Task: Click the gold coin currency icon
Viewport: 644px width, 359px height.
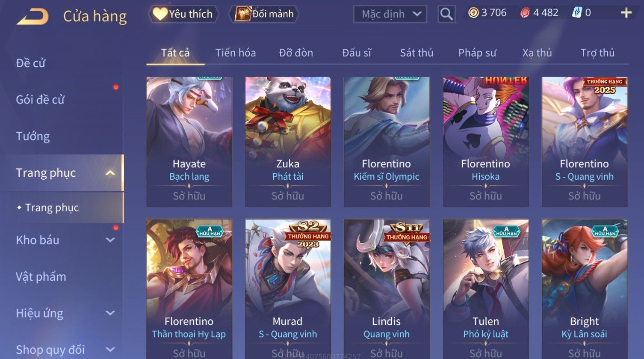Action: (473, 13)
